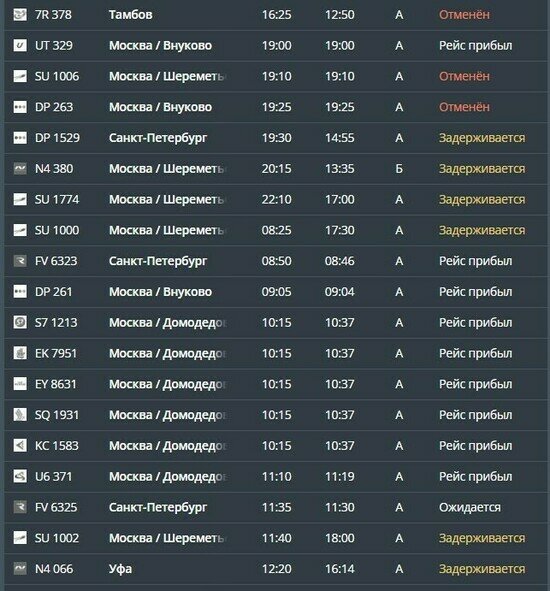Click the Nordwind logo beside N4 380
Image resolution: width=550 pixels, height=591 pixels.
[20, 168]
